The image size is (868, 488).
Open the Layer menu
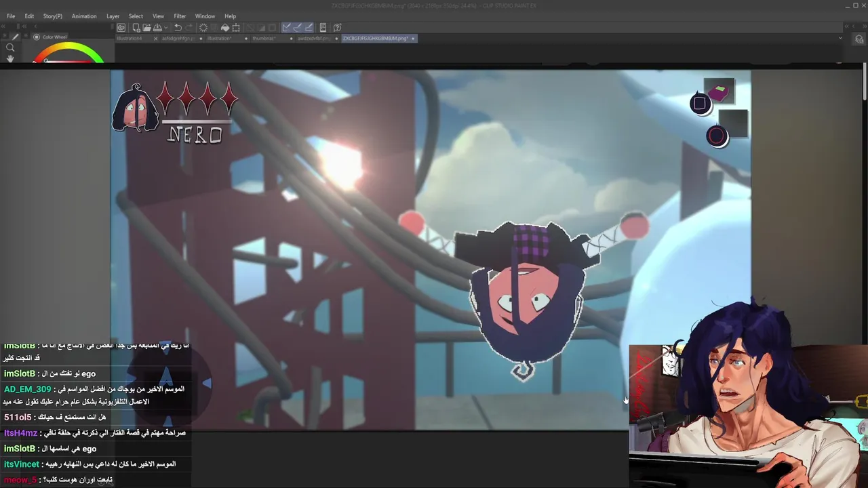(113, 16)
